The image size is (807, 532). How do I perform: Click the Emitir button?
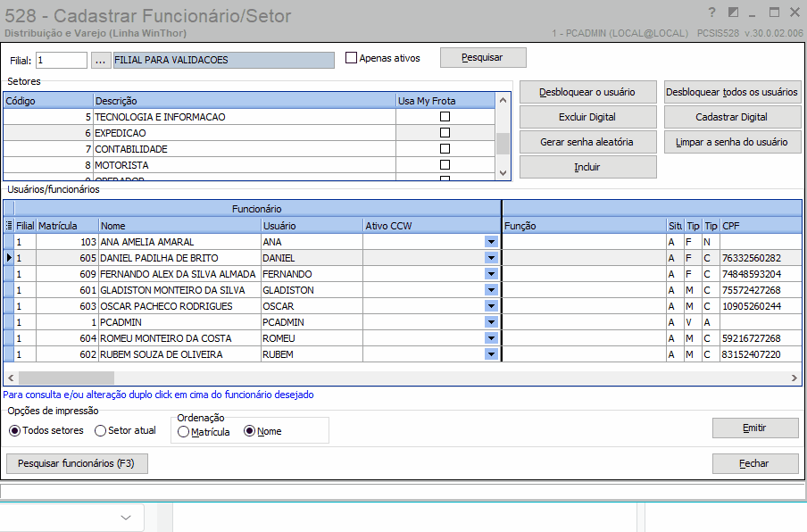point(755,428)
